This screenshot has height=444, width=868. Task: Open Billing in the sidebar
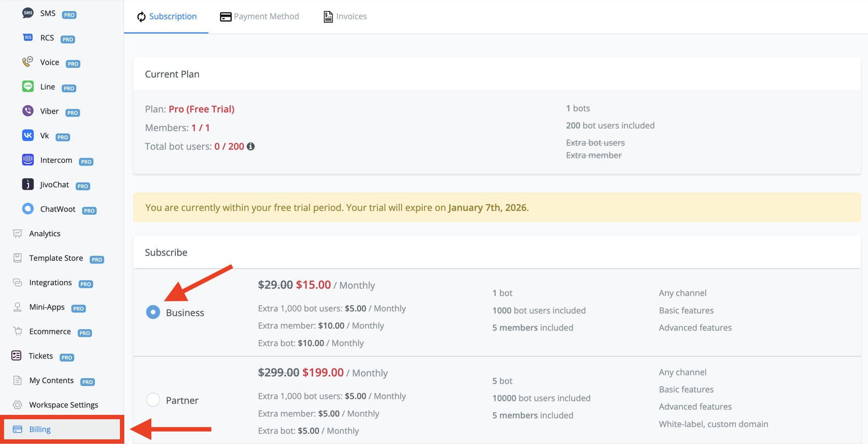62,429
